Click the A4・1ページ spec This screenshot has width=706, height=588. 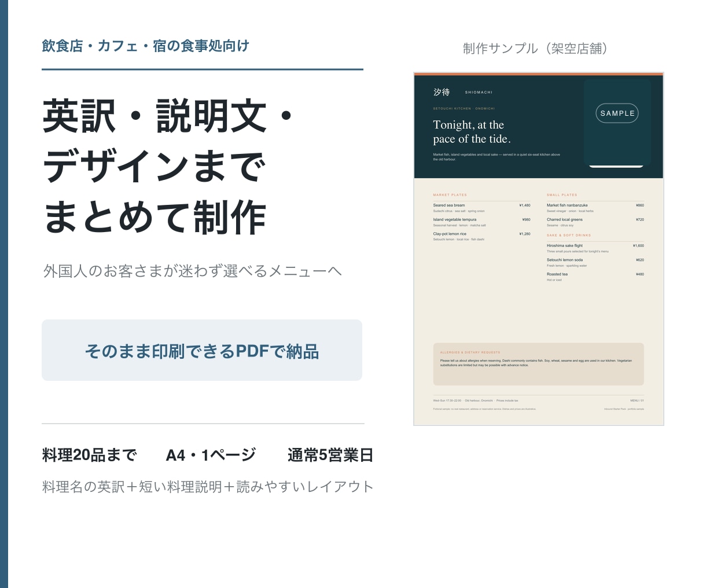(211, 455)
